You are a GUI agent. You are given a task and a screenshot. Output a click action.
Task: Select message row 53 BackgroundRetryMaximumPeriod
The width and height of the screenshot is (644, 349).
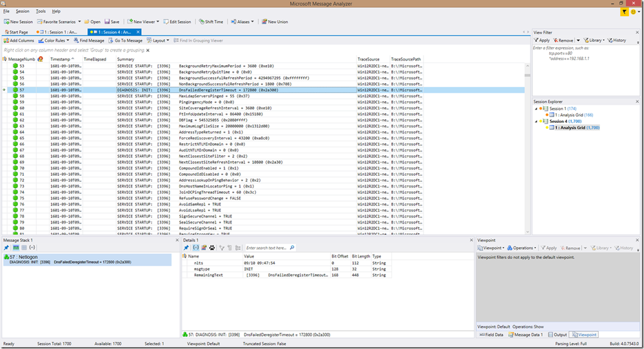(x=263, y=66)
